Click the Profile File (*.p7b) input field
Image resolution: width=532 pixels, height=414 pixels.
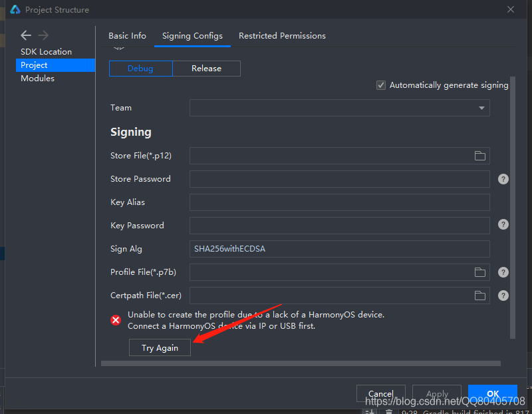point(339,272)
